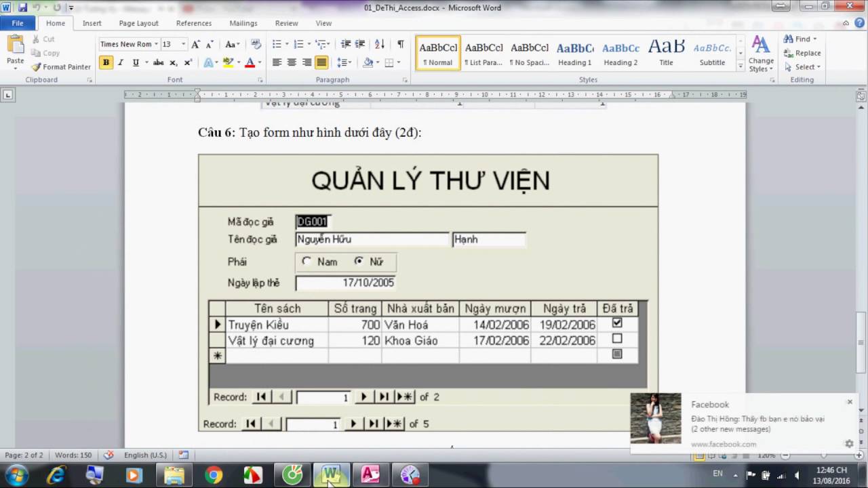Image resolution: width=868 pixels, height=488 pixels.
Task: Click the spelling proofing status icon
Action: tap(108, 455)
